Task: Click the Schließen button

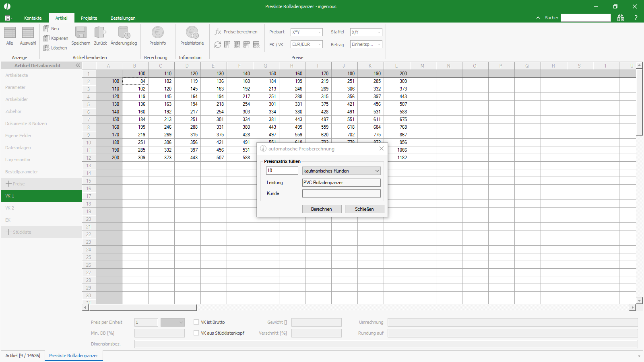Action: click(364, 209)
